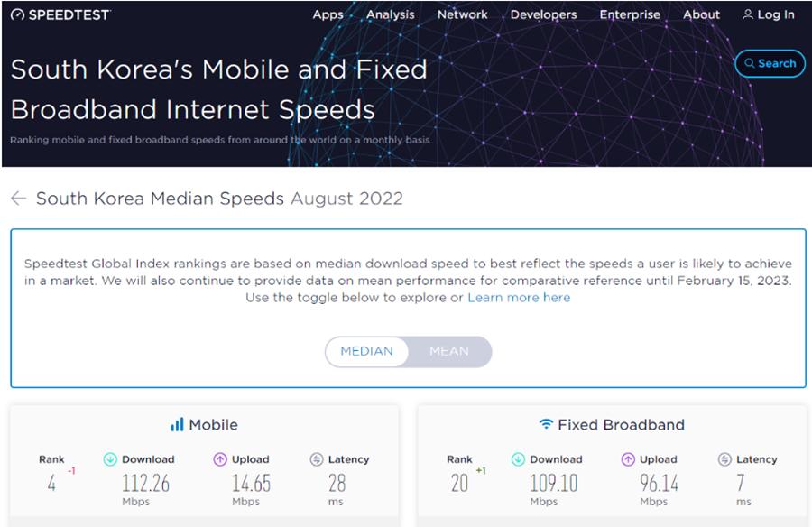Follow the Learn more here link

point(519,298)
